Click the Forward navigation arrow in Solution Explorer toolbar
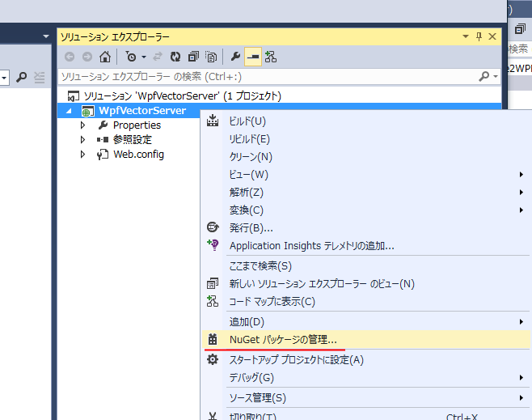This screenshot has width=532, height=420. [x=87, y=57]
